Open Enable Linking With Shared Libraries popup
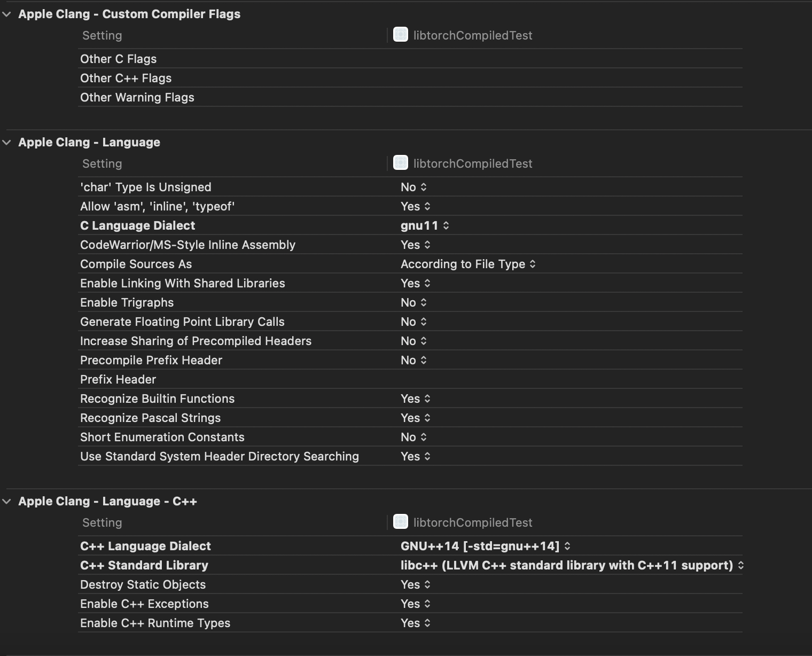This screenshot has width=812, height=656. click(x=416, y=283)
